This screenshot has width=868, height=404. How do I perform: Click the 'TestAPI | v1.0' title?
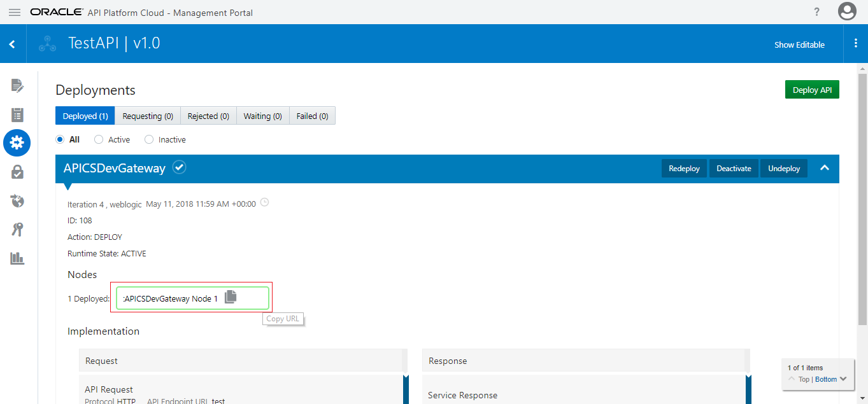114,43
